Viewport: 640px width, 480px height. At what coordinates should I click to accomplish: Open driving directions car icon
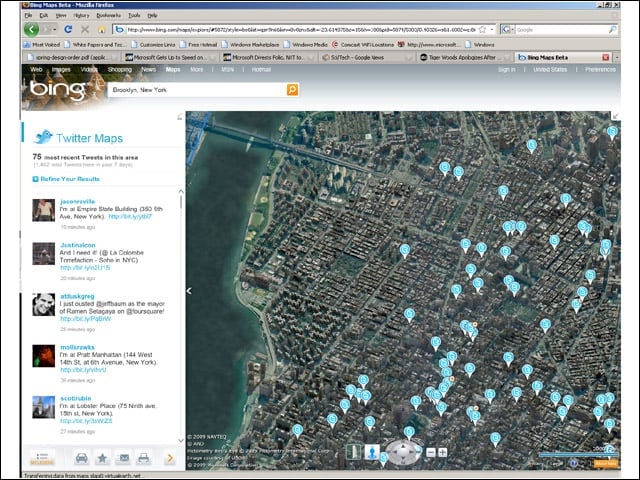[x=82, y=458]
